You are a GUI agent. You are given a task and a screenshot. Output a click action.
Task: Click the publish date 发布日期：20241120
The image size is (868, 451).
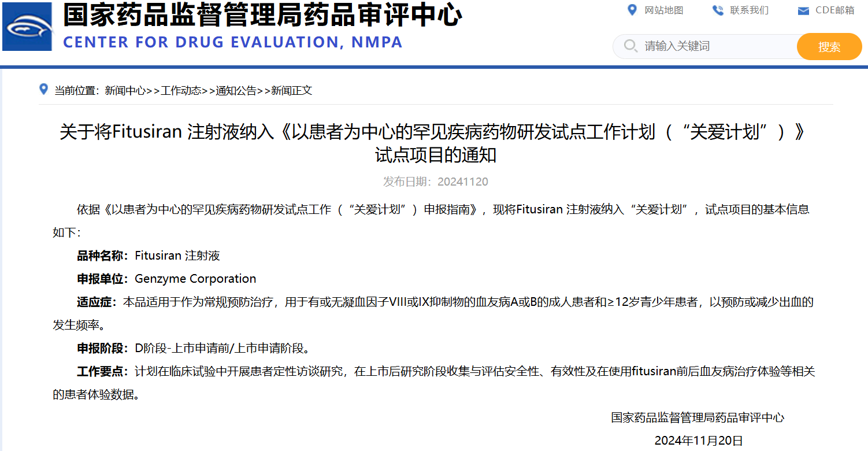[x=436, y=182]
